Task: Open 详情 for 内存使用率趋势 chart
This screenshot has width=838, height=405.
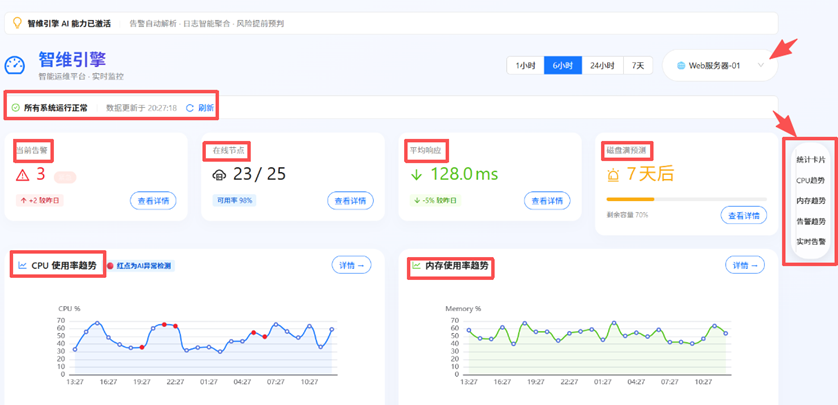Action: (x=744, y=265)
